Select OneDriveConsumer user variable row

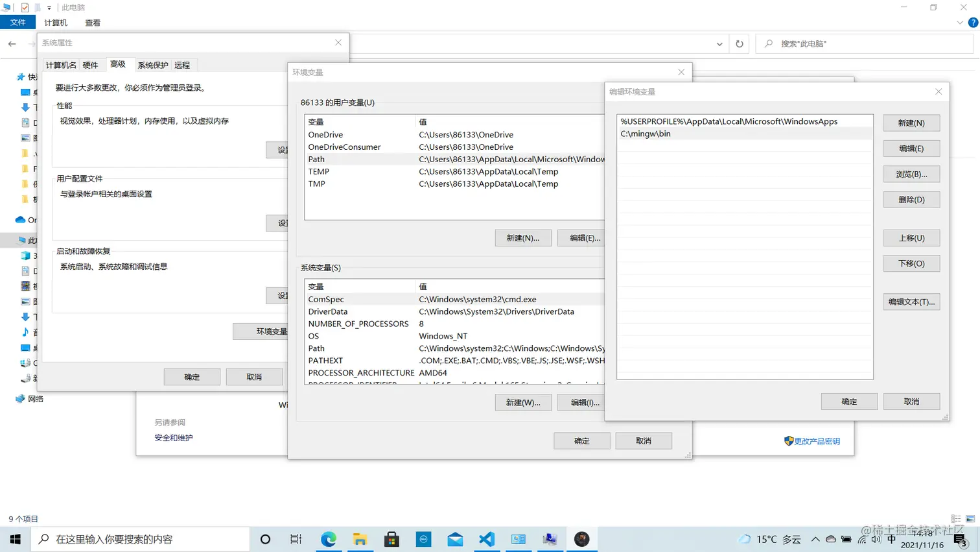pyautogui.click(x=455, y=147)
